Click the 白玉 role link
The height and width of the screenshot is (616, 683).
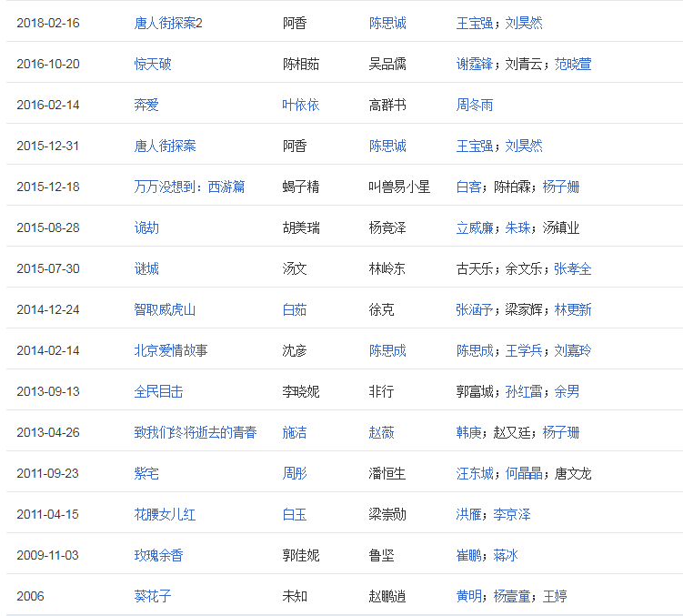point(295,515)
